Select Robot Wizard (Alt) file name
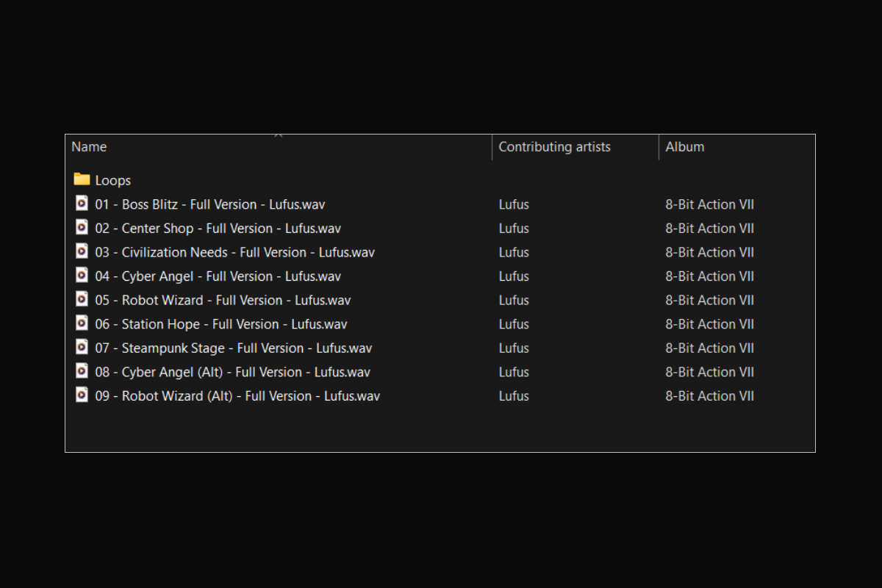This screenshot has height=588, width=882. pos(237,396)
